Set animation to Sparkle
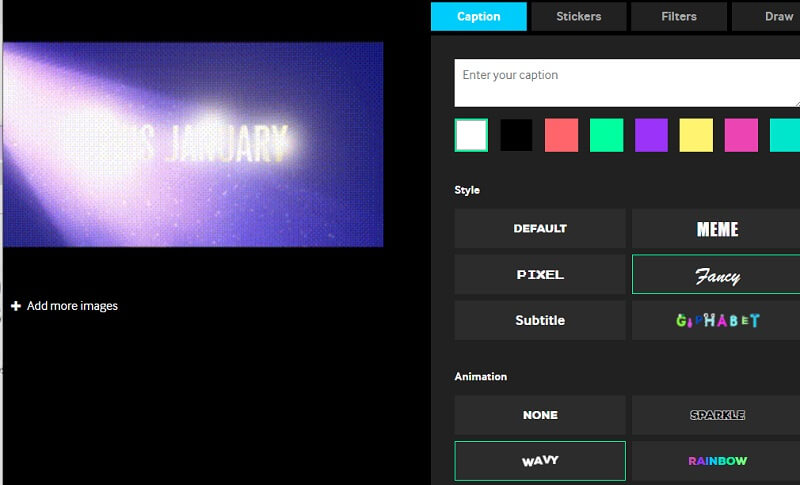800x485 pixels. click(716, 415)
